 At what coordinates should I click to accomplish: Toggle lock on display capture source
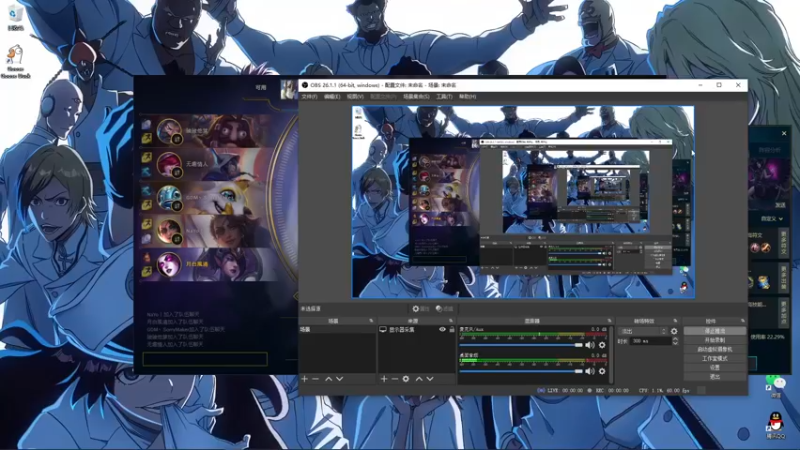pos(452,330)
